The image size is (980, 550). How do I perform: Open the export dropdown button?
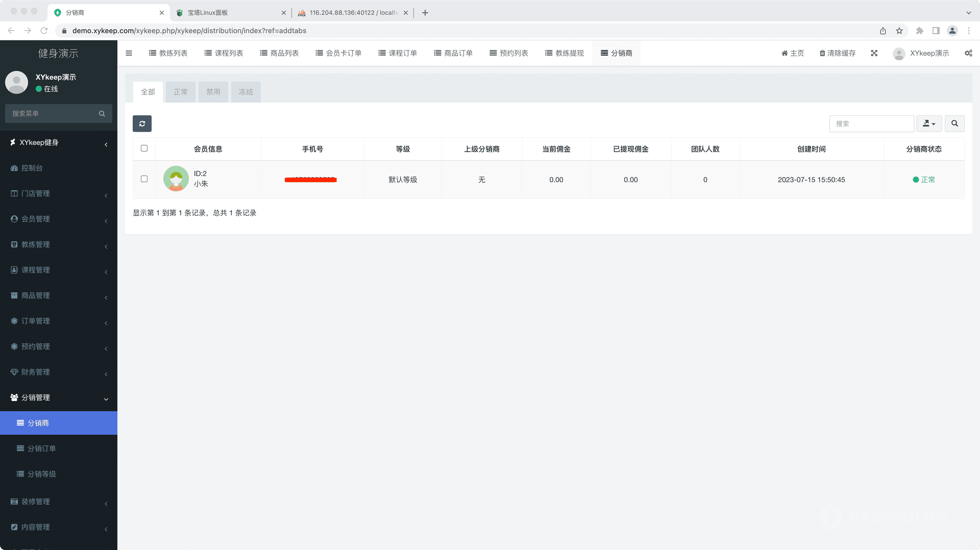929,123
